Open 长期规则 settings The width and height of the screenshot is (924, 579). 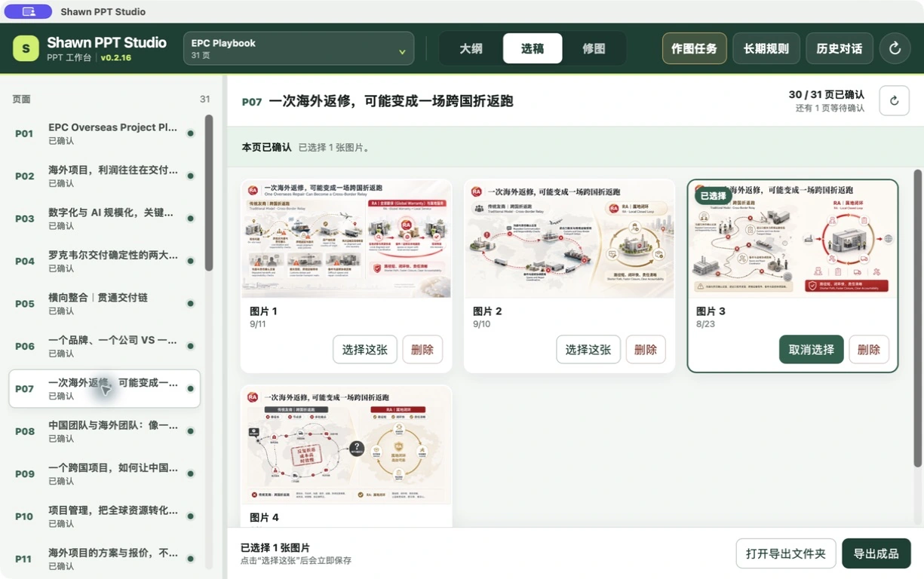pos(766,48)
